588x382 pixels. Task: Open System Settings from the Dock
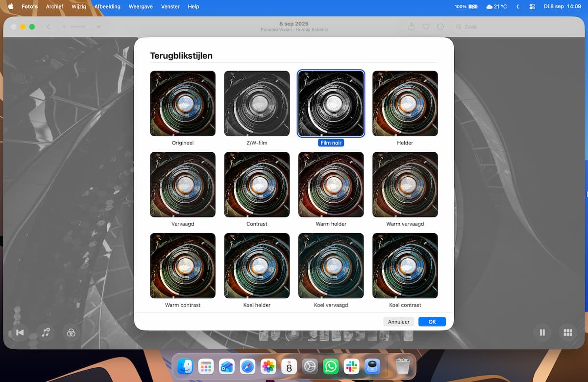(310, 366)
